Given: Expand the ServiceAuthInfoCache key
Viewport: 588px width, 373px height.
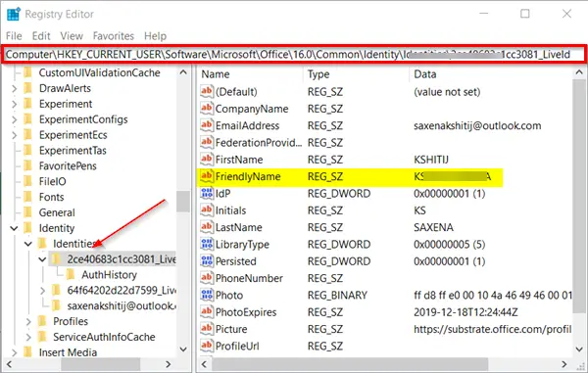Looking at the screenshot, I should click(x=28, y=337).
